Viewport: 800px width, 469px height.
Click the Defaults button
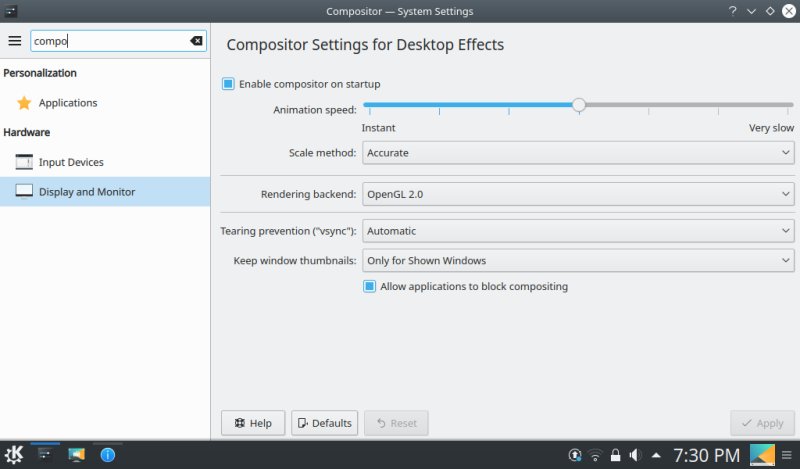click(x=324, y=423)
